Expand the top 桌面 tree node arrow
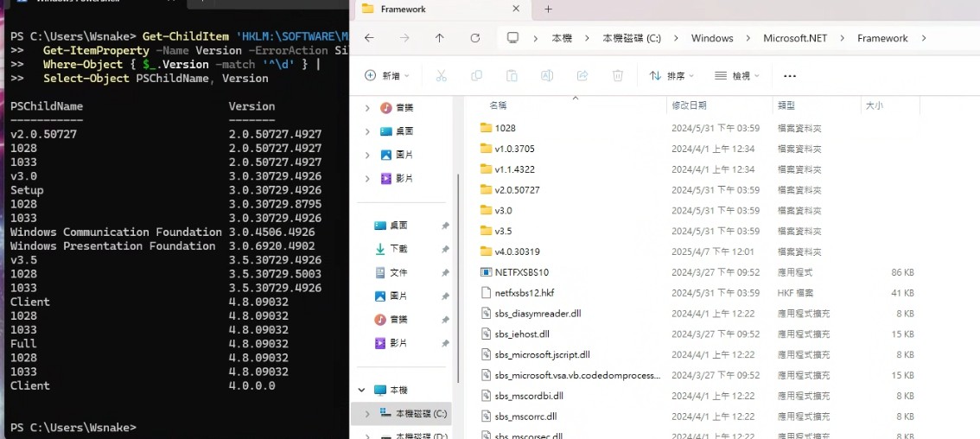Viewport: 980px width, 439px height. pos(367,131)
